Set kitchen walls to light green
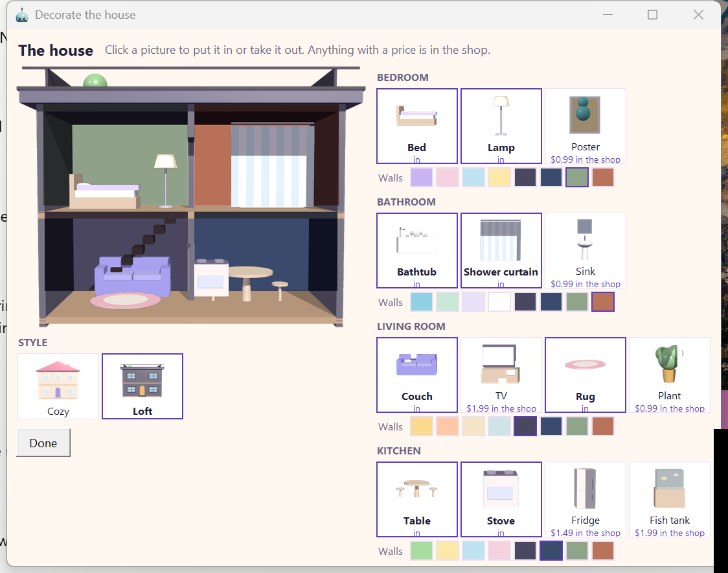This screenshot has height=573, width=728. [x=422, y=551]
